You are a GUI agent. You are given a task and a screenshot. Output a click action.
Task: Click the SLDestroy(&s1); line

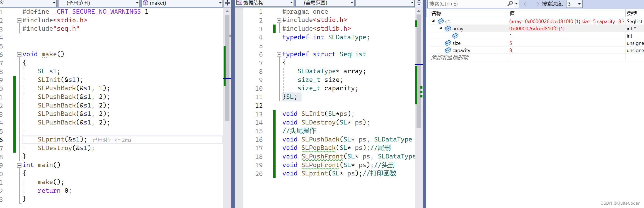pos(66,148)
